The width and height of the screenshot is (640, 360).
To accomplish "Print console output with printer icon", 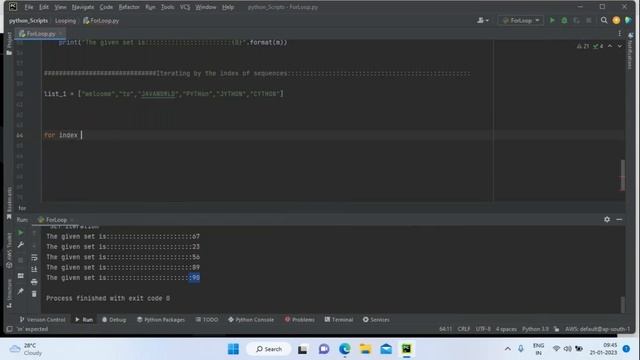I will (34, 282).
